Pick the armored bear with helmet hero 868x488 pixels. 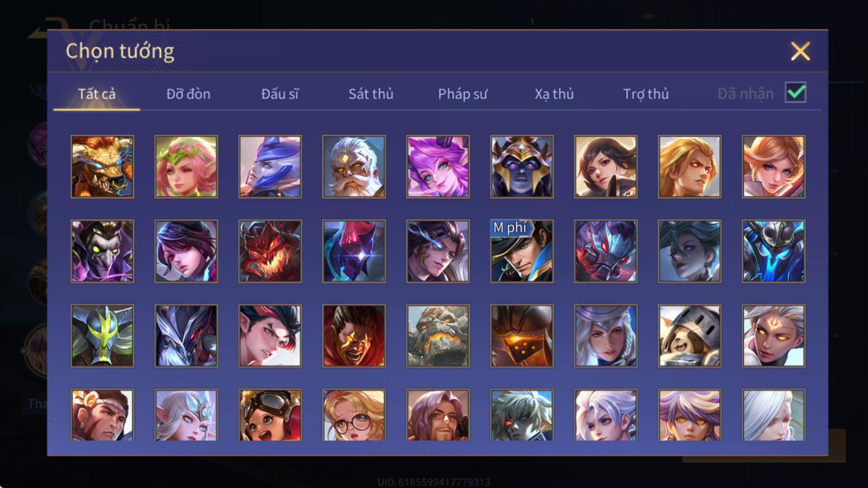point(690,336)
